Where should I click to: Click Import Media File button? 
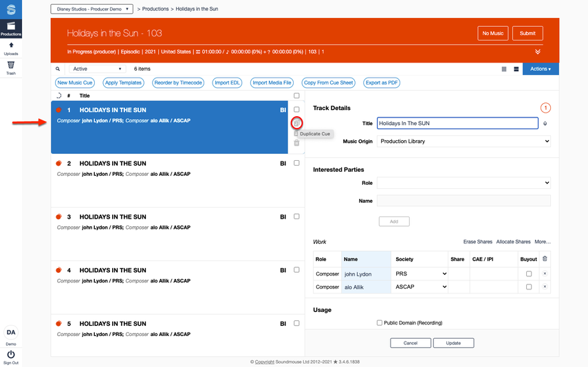coord(272,83)
